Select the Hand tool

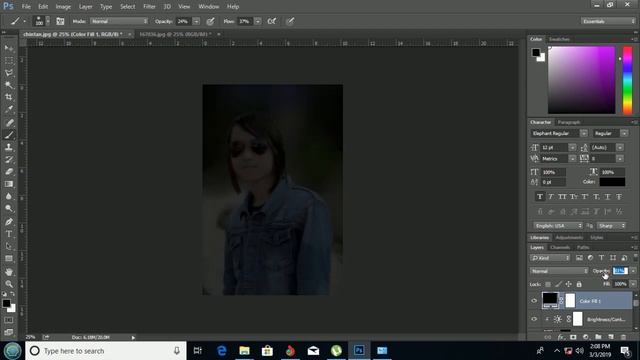pyautogui.click(x=9, y=271)
